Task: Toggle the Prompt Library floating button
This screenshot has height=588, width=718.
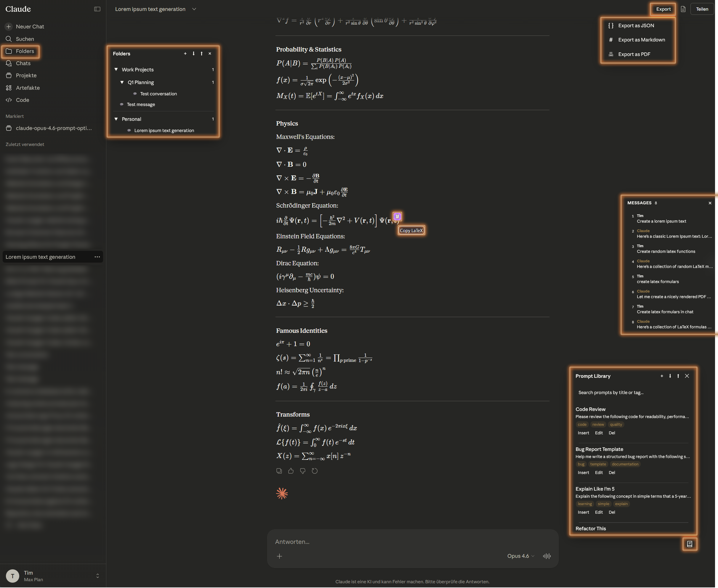Action: coord(690,544)
